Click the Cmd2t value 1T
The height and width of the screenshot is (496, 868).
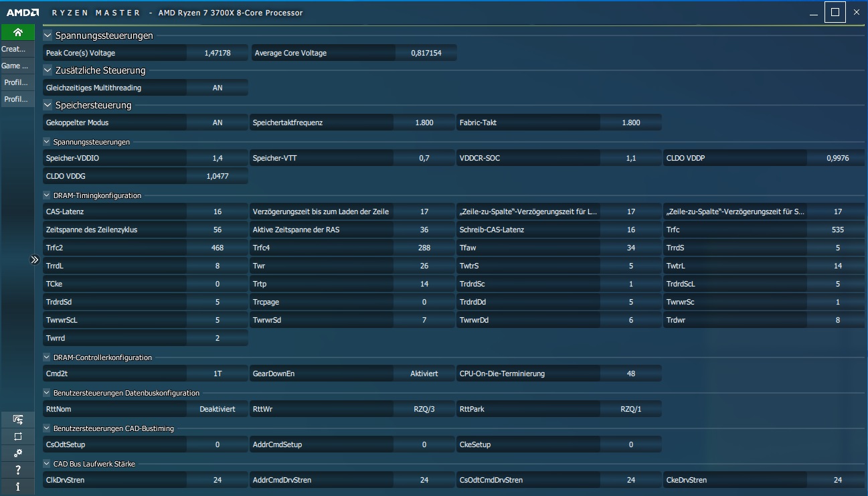click(x=218, y=374)
